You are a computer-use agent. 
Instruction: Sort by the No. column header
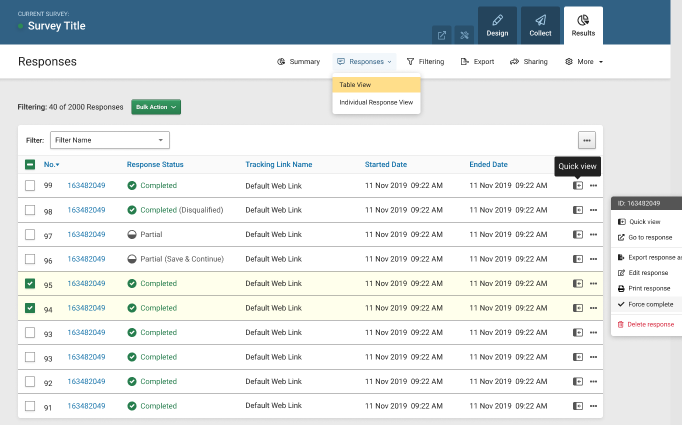pyautogui.click(x=51, y=164)
